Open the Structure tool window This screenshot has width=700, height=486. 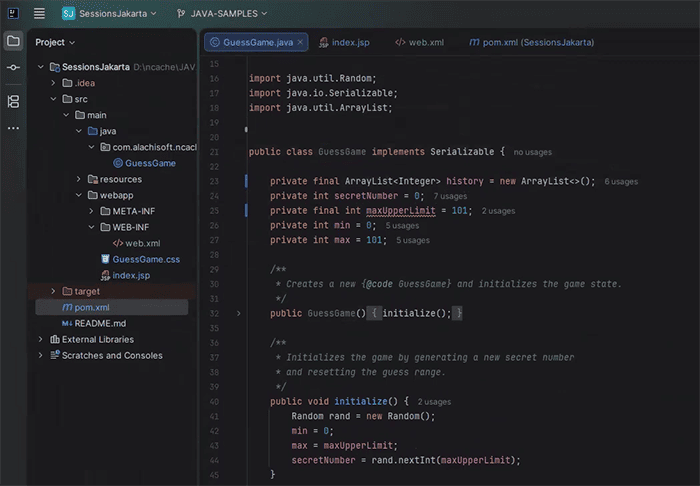tap(13, 101)
